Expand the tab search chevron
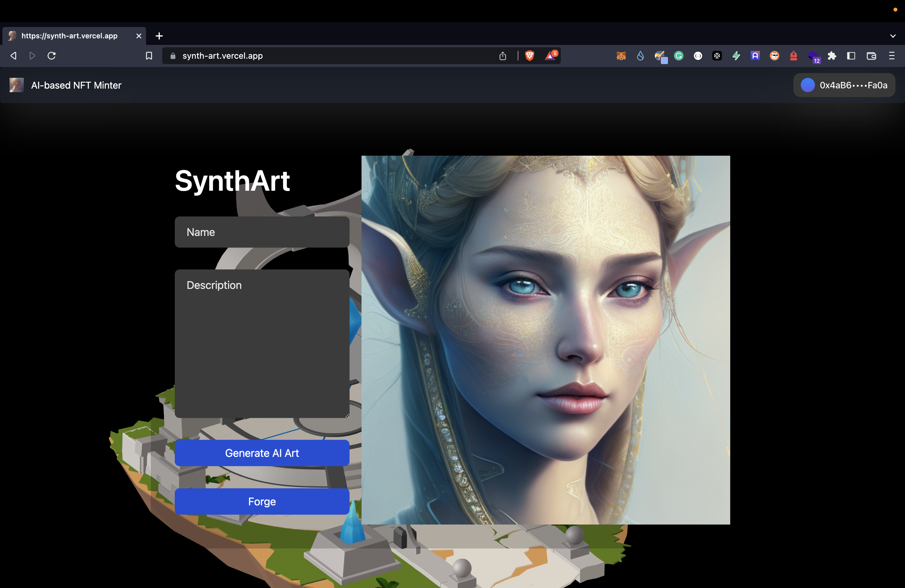 pyautogui.click(x=893, y=36)
